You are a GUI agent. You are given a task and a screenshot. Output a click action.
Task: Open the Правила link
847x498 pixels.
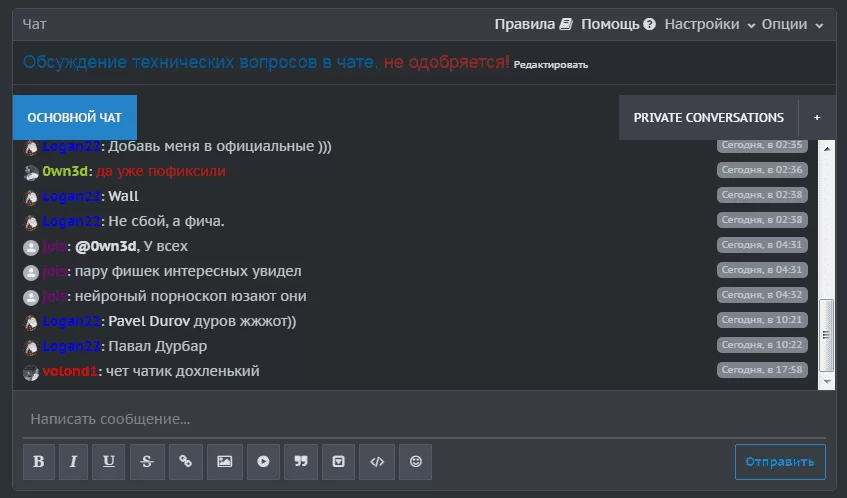(x=525, y=24)
